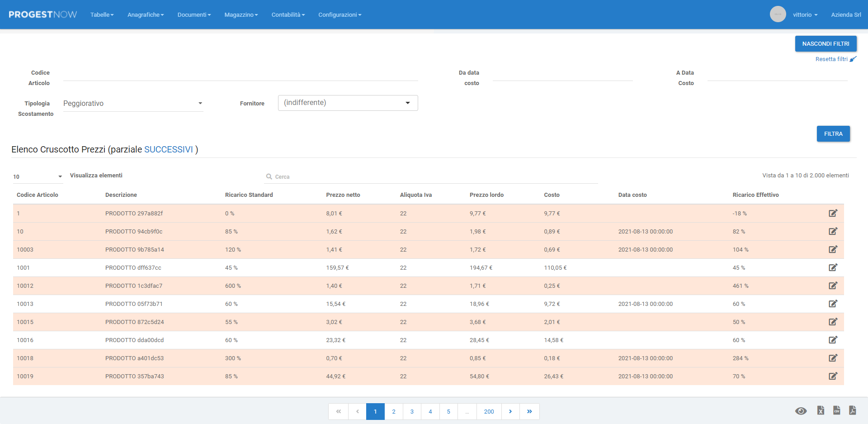
Task: Sort by Data costo column header
Action: point(632,195)
